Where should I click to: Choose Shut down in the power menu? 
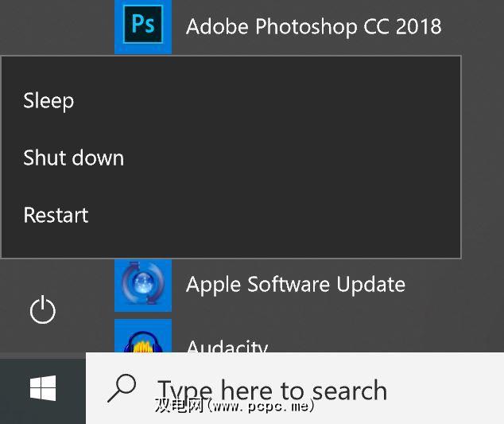[73, 158]
